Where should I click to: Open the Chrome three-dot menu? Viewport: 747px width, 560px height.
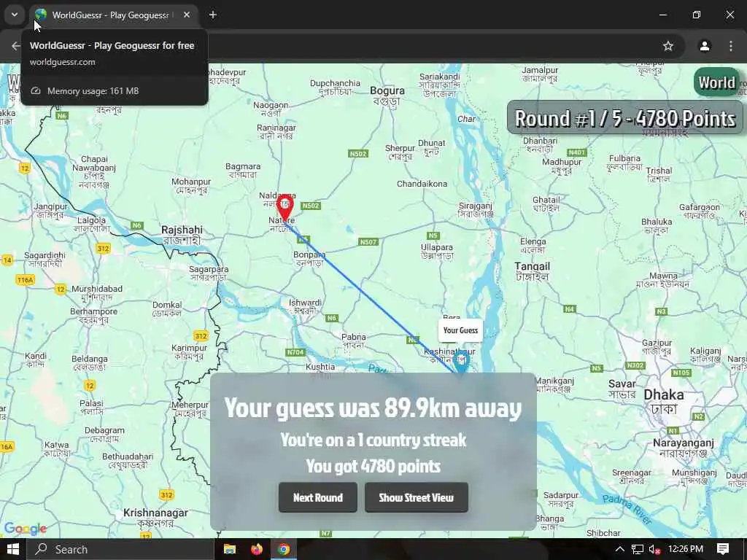tap(731, 46)
